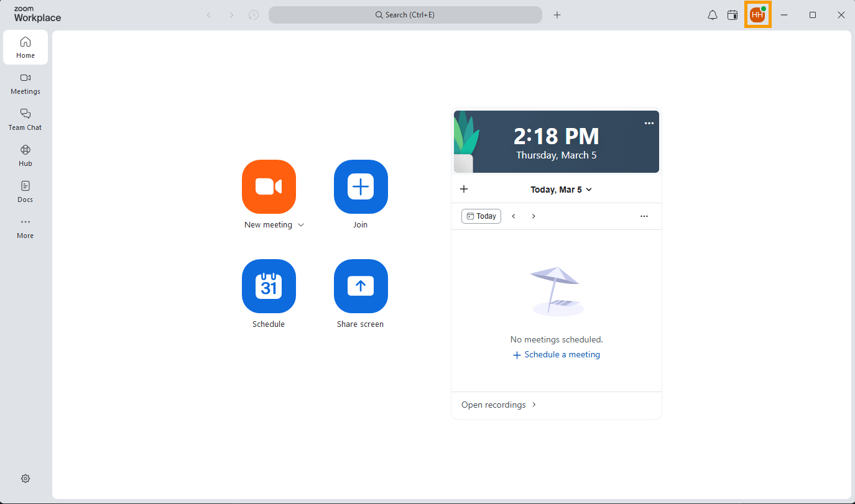Screen dimensions: 855x504
Task: Click the Schedule a meeting link
Action: coord(557,355)
